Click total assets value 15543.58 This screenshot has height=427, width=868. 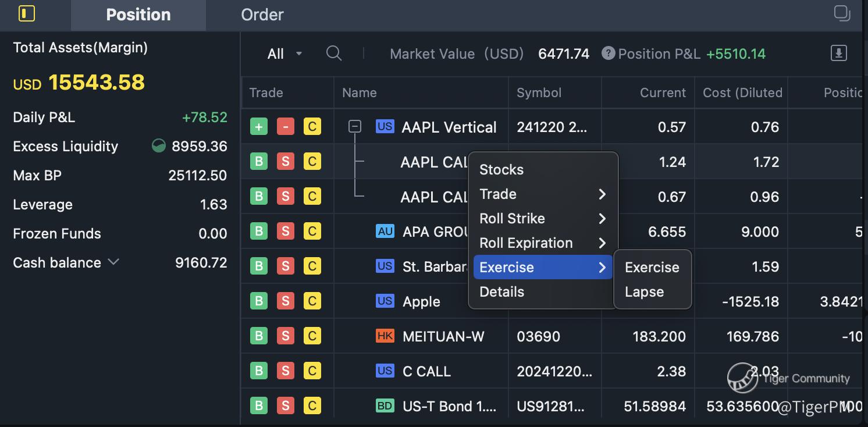pos(97,83)
